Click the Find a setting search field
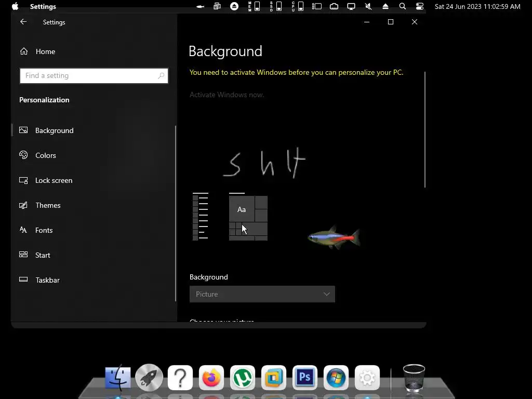This screenshot has height=399, width=532. (x=94, y=76)
